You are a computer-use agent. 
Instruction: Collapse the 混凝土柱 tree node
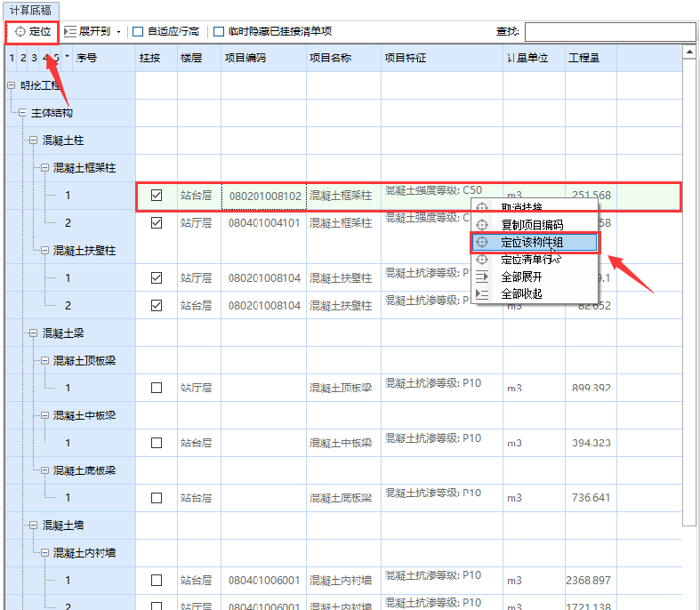[x=34, y=140]
